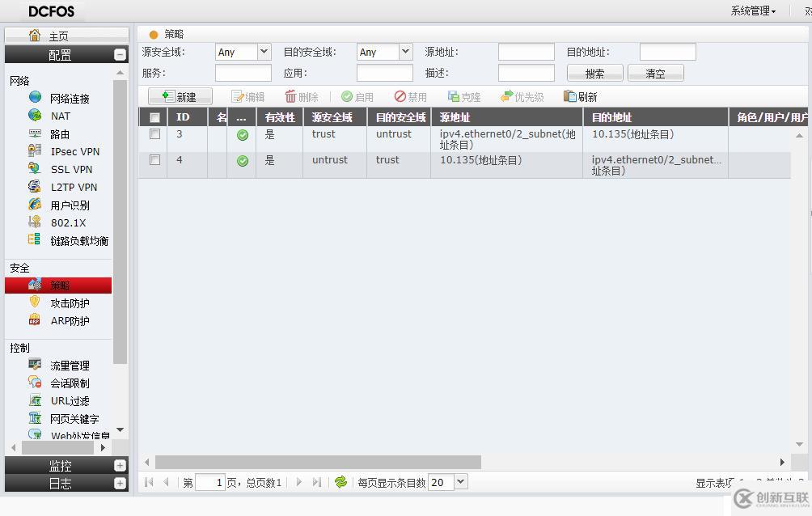The width and height of the screenshot is (812, 516).
Task: Click the 源地址 source address input field
Action: point(527,52)
